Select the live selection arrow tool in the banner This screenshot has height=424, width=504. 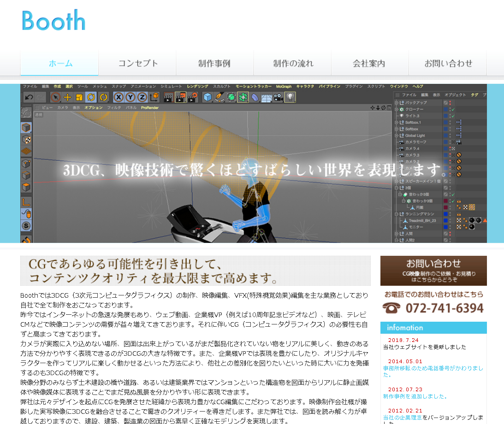pos(56,97)
